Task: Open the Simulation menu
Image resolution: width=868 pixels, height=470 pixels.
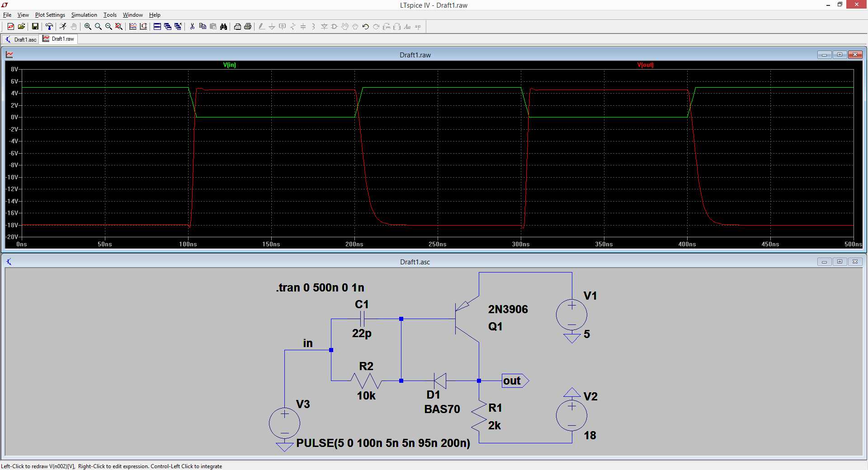Action: pos(84,15)
